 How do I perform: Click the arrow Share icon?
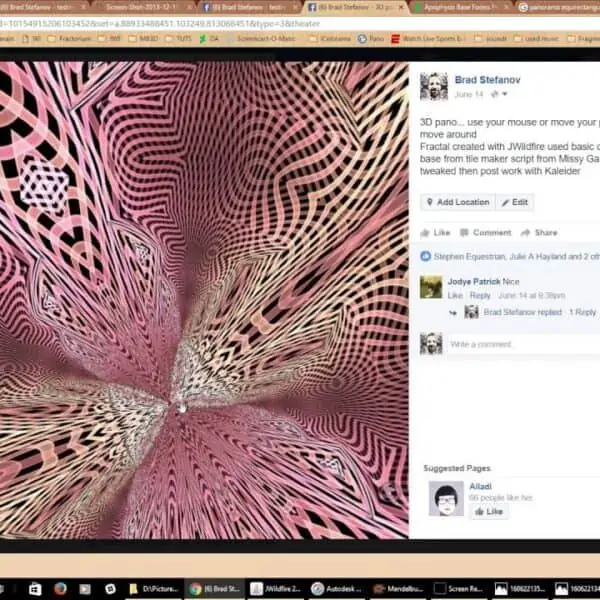click(525, 233)
